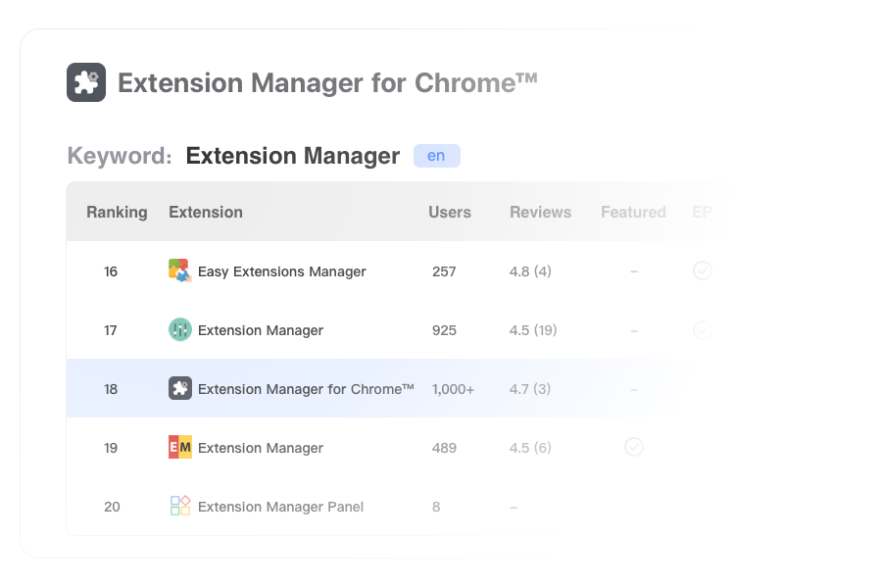
Task: Click the Users column header
Action: pyautogui.click(x=450, y=212)
